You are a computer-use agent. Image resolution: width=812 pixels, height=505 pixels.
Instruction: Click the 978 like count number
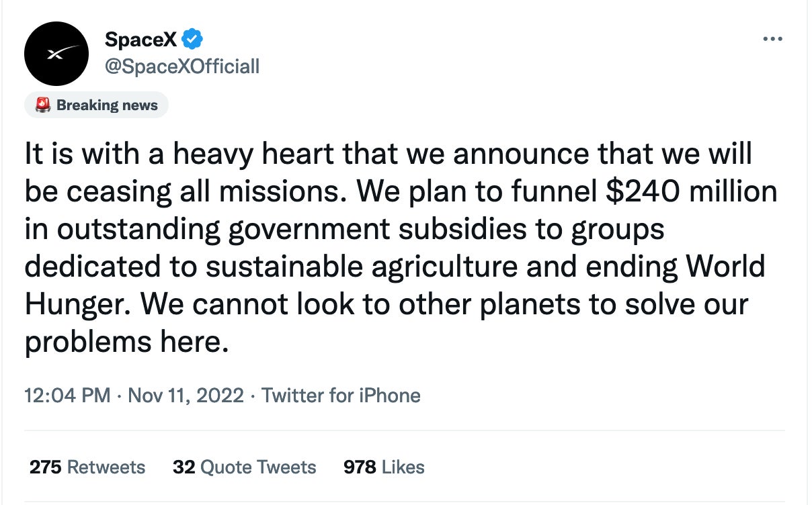(x=359, y=467)
